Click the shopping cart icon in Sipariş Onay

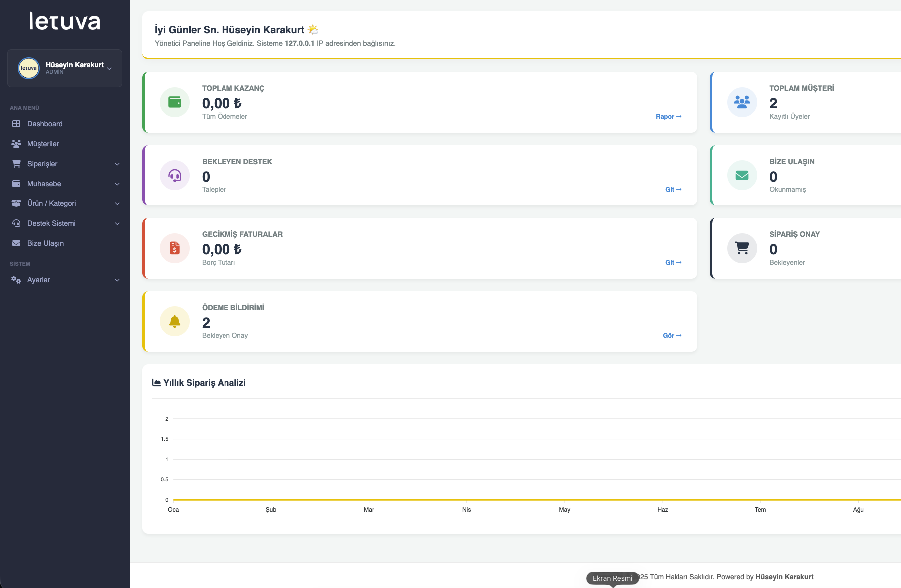(x=742, y=248)
